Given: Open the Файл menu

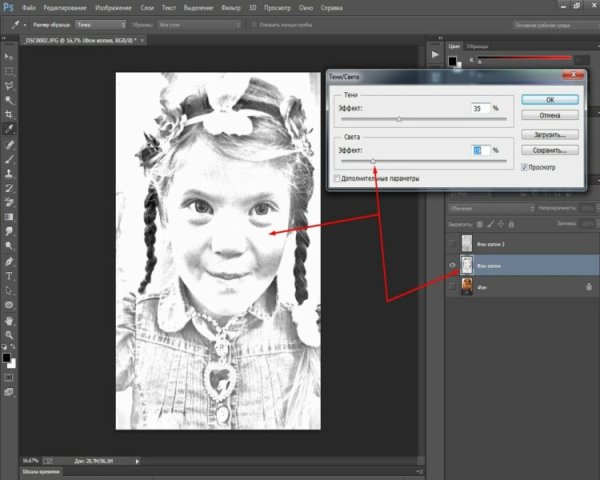Looking at the screenshot, I should click(x=29, y=8).
